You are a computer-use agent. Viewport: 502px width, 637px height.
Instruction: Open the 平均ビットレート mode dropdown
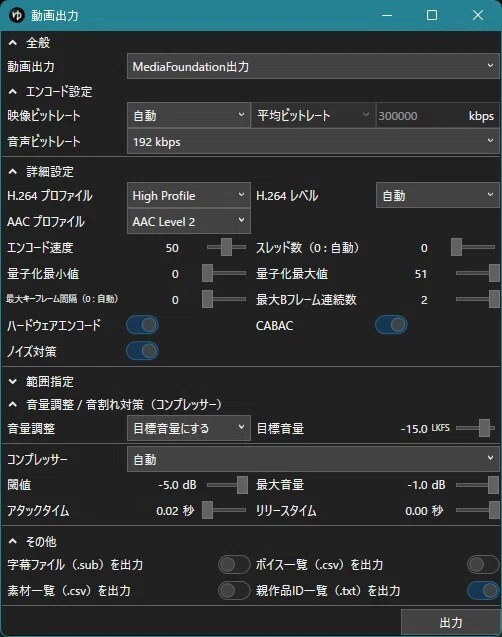313,115
